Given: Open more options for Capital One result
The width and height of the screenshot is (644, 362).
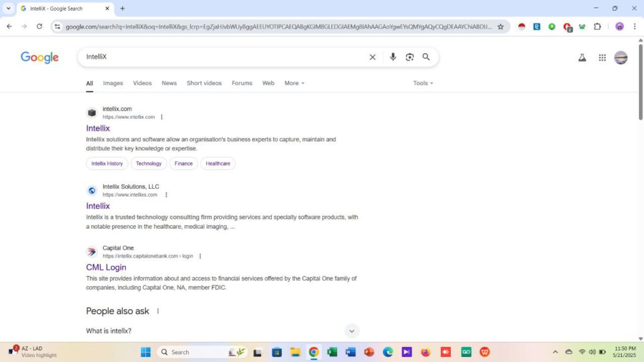Looking at the screenshot, I should [x=200, y=256].
